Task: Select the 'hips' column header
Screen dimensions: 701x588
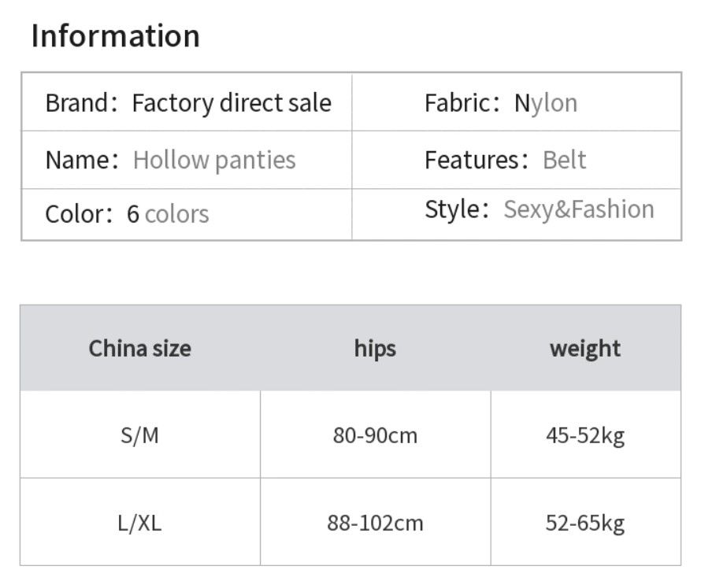Action: [x=375, y=348]
